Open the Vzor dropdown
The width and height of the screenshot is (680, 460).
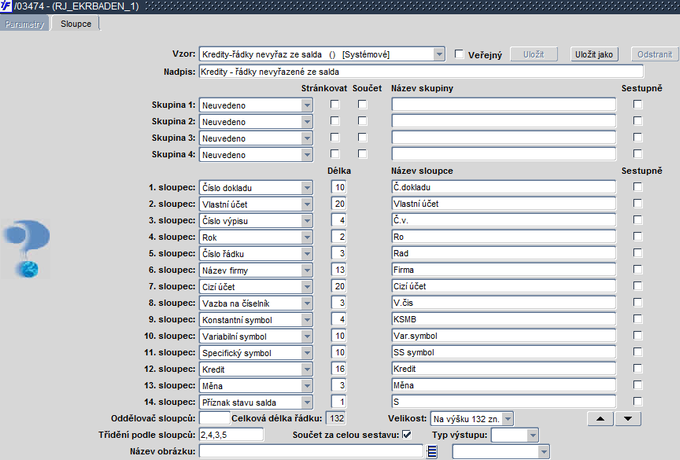[439, 54]
